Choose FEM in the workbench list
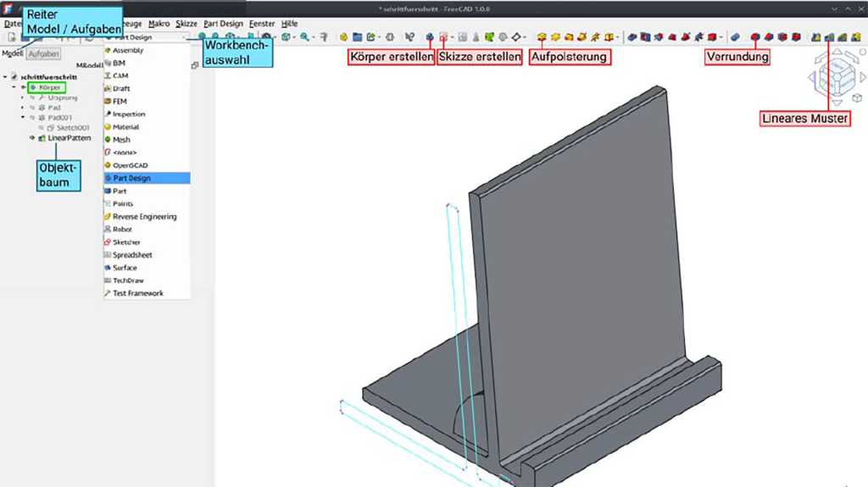This screenshot has height=487, width=868. click(147, 102)
